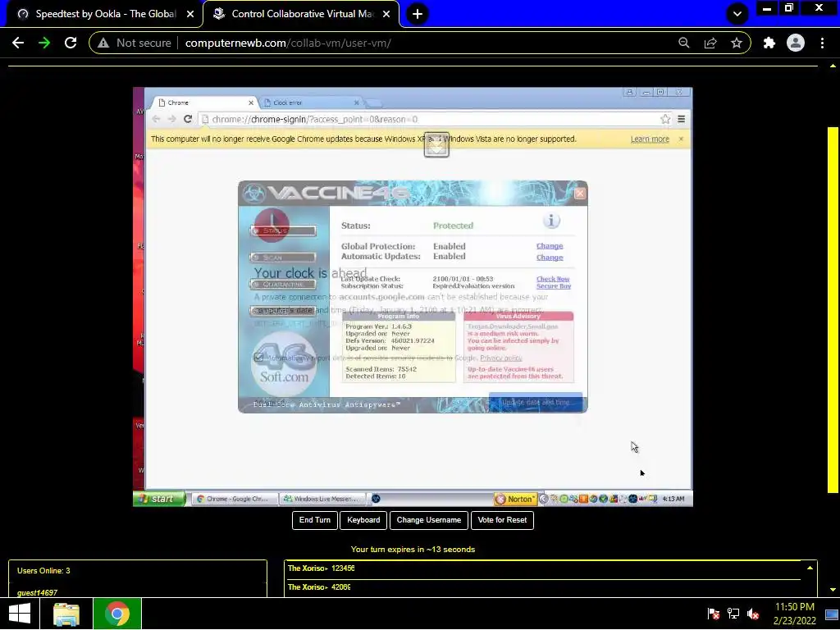Click the muted volume tray icon

click(753, 614)
